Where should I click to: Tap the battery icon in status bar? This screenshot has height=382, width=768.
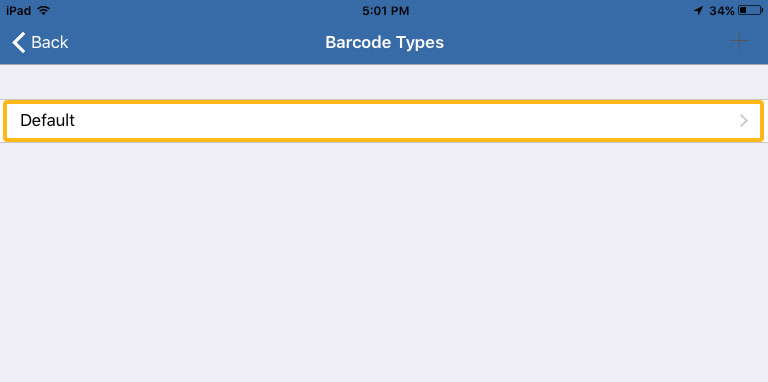click(750, 10)
